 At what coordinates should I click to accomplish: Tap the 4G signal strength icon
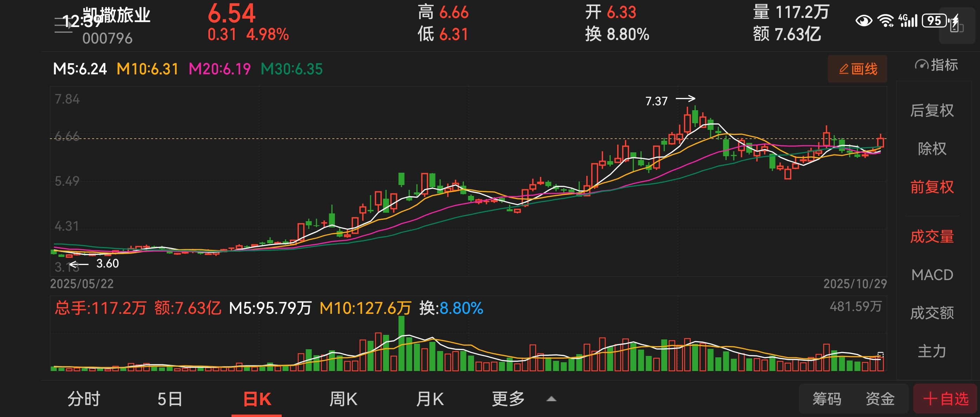click(908, 20)
